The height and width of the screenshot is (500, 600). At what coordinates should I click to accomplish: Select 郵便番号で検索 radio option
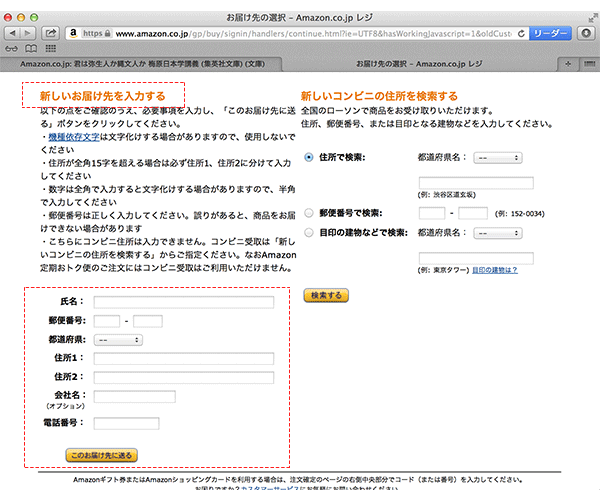coord(308,213)
